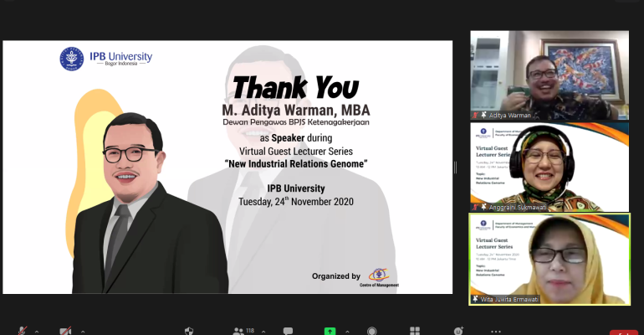Open the More three-dots menu
This screenshot has height=335, width=644.
496,332
